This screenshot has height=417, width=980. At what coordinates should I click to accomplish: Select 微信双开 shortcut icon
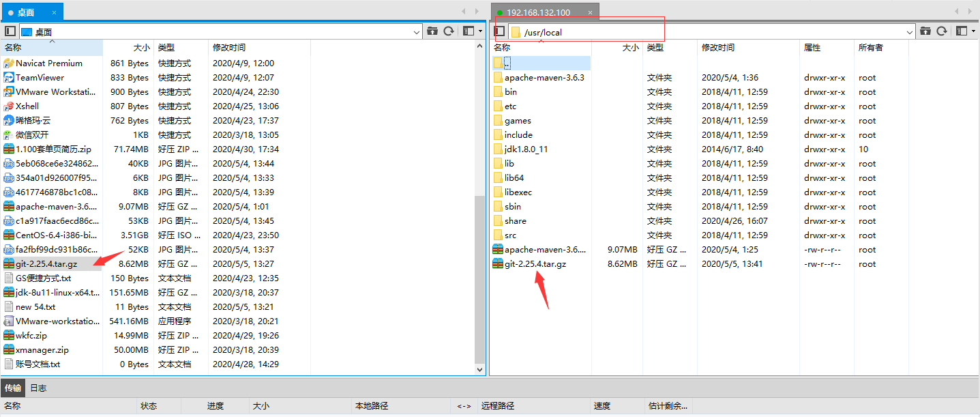pyautogui.click(x=9, y=135)
